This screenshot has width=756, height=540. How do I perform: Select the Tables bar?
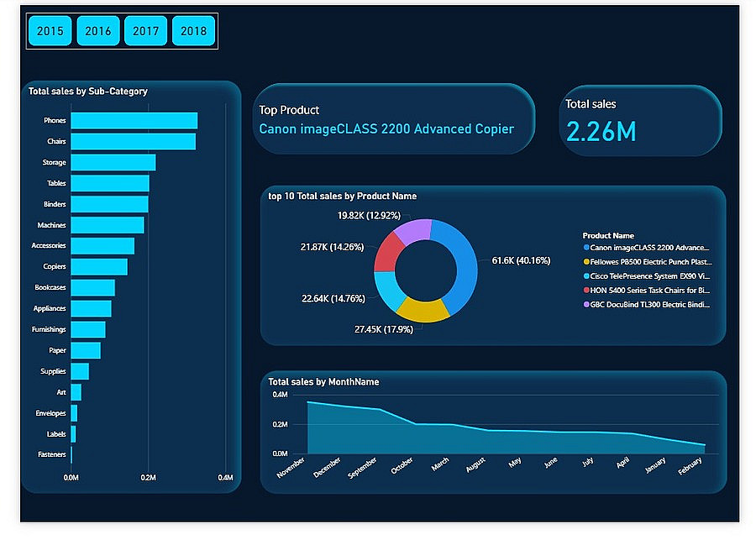tap(110, 183)
